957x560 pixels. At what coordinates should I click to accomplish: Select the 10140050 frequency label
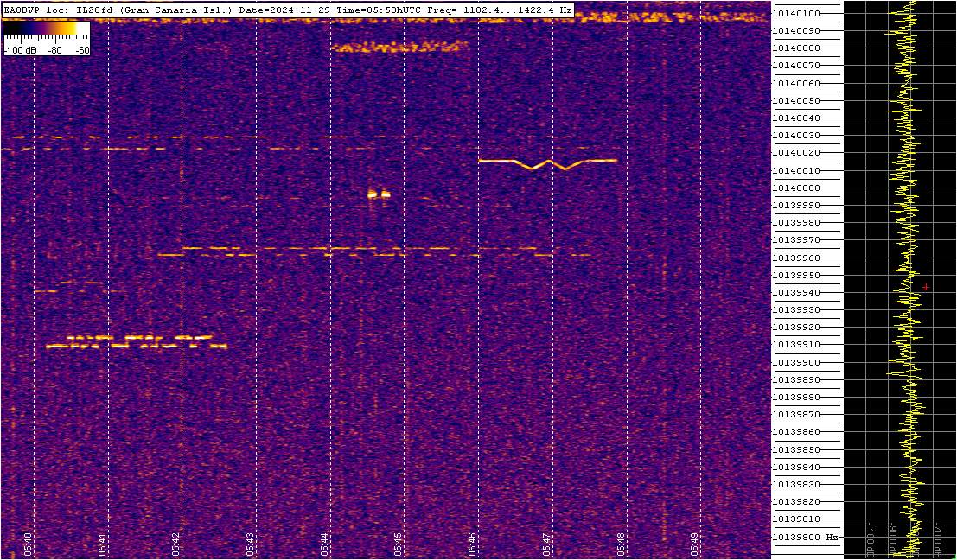tap(795, 100)
